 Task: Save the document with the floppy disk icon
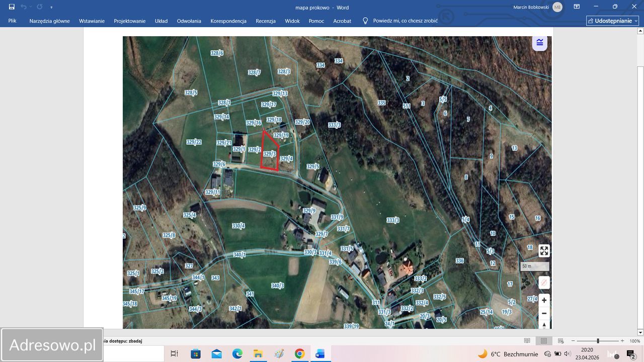(12, 7)
